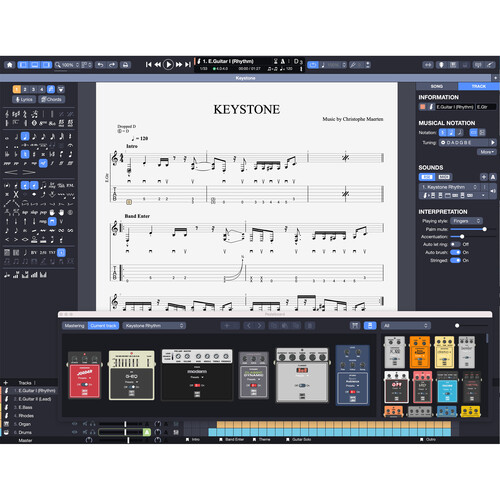Image resolution: width=500 pixels, height=500 pixels.
Task: Select voice 1 in the palette
Action: [x=17, y=89]
